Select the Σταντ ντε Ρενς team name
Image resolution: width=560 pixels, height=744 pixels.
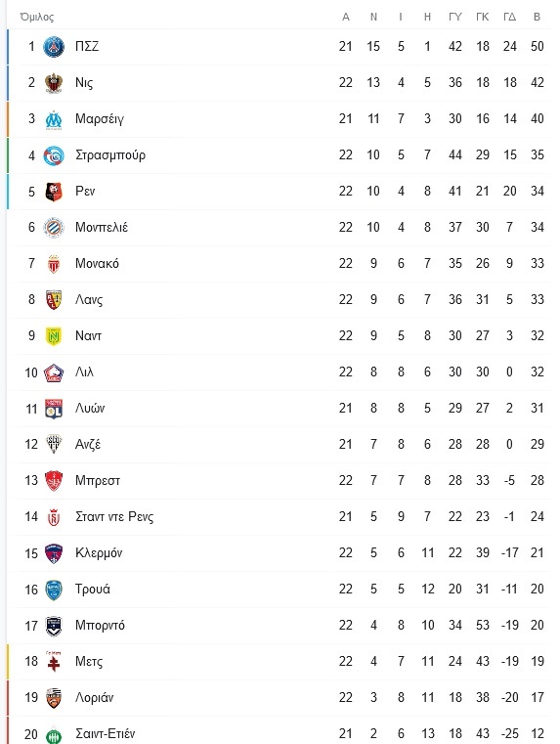(114, 517)
